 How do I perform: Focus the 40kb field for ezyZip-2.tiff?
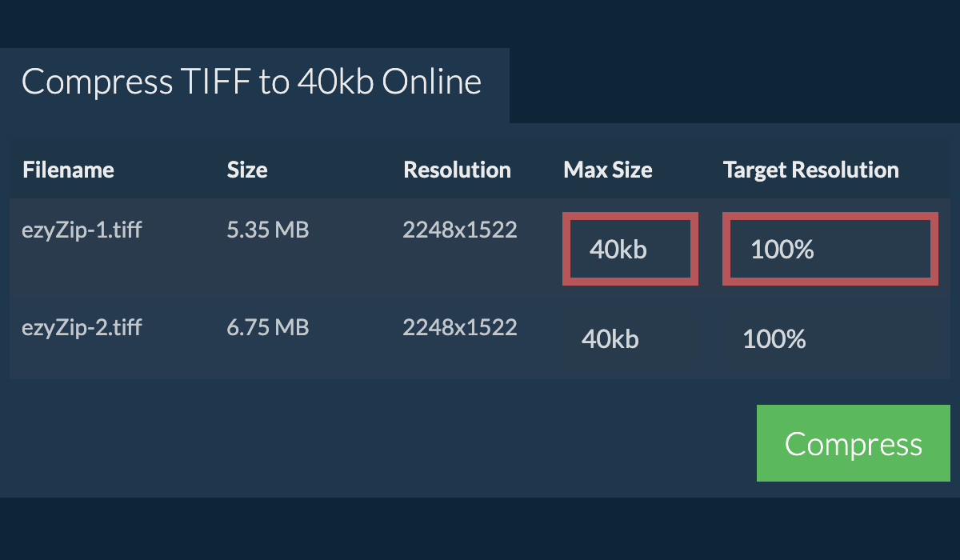(630, 339)
